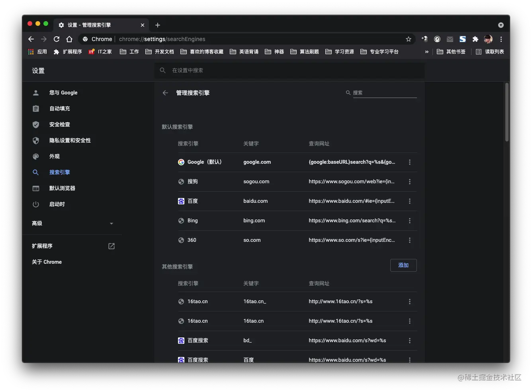532x392 pixels.
Task: Open the 工作 bookmark folder
Action: (129, 52)
